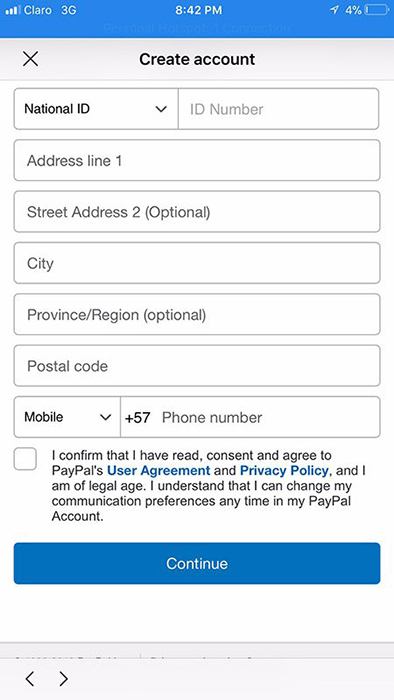Screen dimensions: 394x700
Task: Open the National ID type dropdown
Action: pyautogui.click(x=96, y=109)
